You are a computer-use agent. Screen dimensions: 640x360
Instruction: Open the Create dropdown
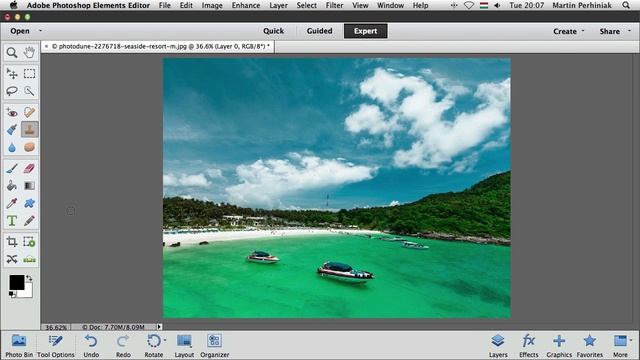(x=569, y=31)
